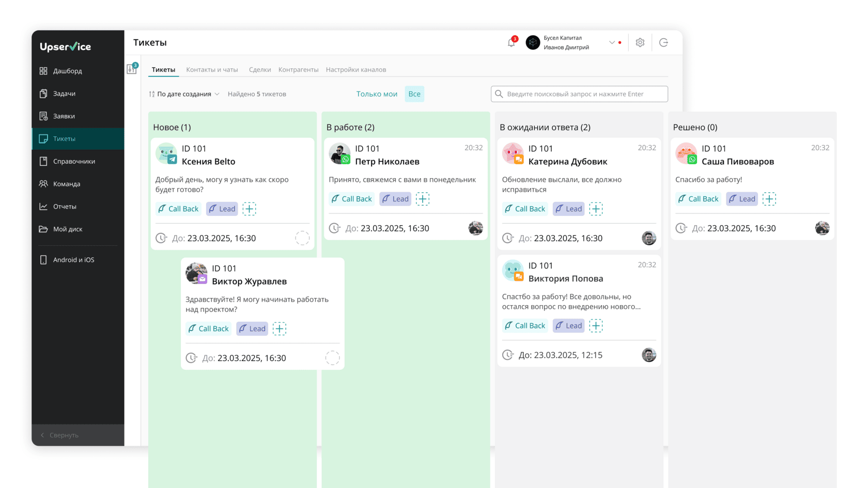Add tag to Саша Пивоваров ticket
The width and height of the screenshot is (868, 488).
click(x=769, y=199)
